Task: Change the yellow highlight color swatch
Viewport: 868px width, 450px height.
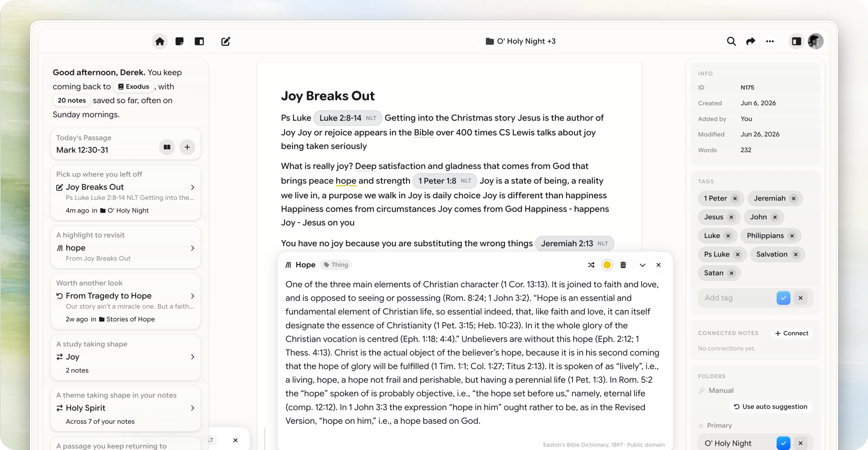Action: point(607,265)
